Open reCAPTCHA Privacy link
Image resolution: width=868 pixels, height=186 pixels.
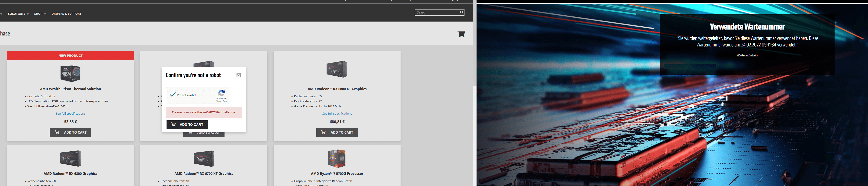point(218,101)
